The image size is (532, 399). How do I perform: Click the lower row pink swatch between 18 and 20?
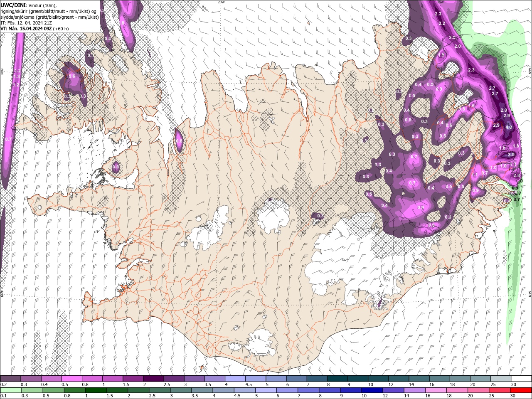[x=458, y=390]
